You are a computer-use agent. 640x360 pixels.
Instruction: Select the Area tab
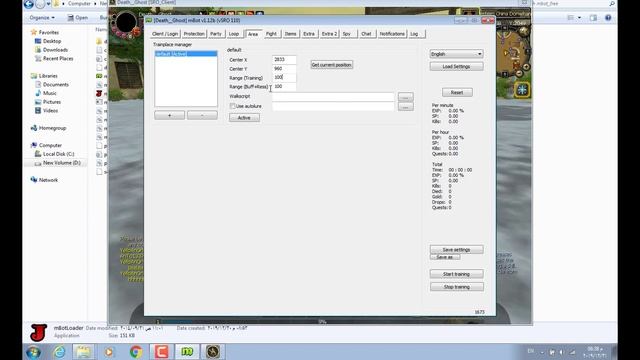(x=253, y=34)
